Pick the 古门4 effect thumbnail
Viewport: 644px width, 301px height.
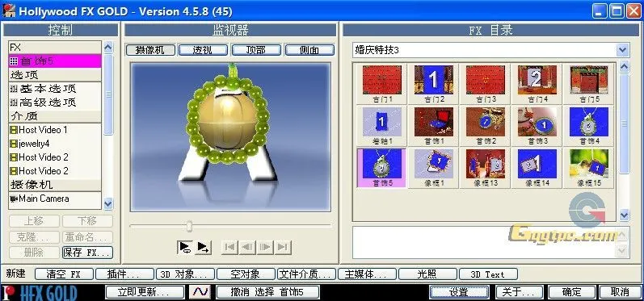pos(537,84)
